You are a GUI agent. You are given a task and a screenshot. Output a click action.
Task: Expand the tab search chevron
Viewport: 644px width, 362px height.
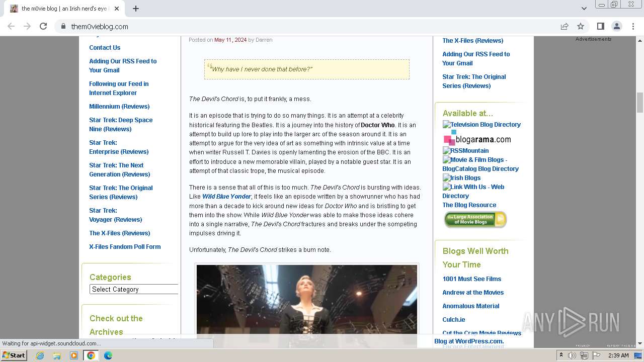pyautogui.click(x=584, y=9)
